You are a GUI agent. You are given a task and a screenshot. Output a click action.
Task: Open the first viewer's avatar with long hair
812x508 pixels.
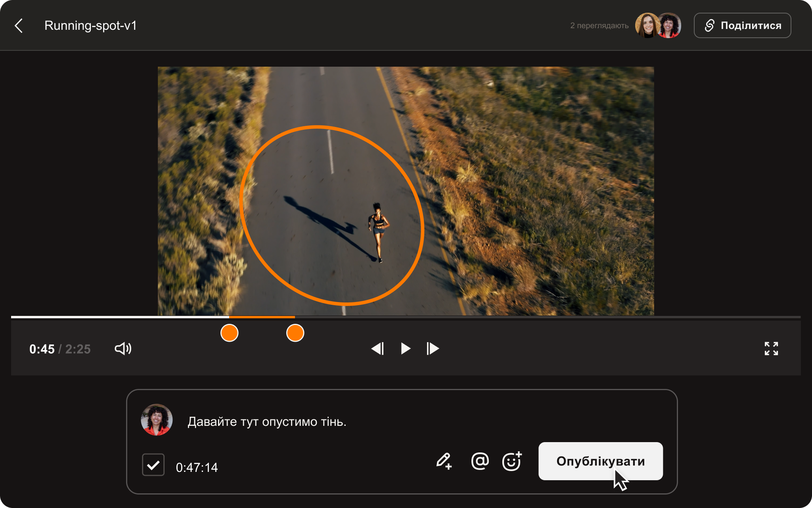pyautogui.click(x=647, y=25)
